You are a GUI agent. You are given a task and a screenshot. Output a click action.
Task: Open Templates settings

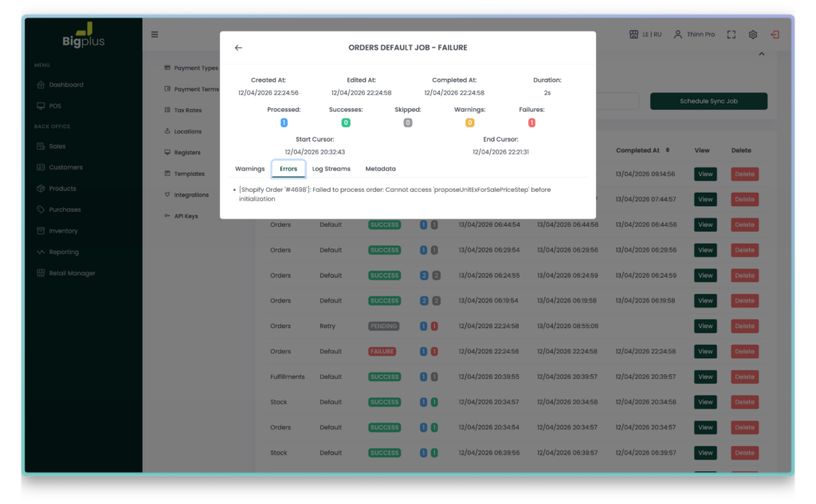(184, 174)
